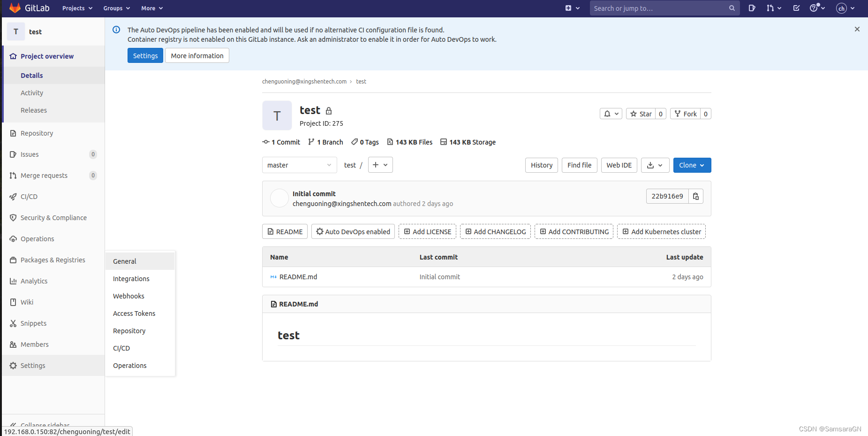
Task: Copy commit SHA 22b916e9 to clipboard
Action: tap(696, 196)
